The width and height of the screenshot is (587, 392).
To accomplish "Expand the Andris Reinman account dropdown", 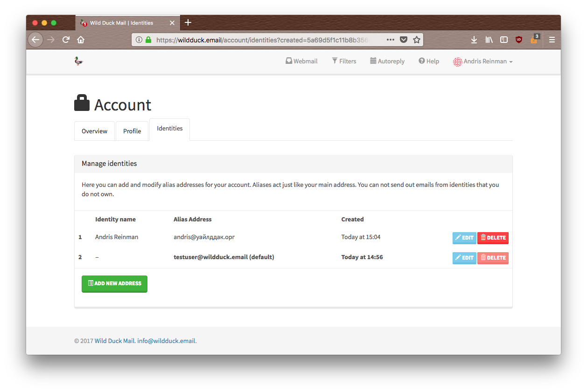I will (483, 62).
